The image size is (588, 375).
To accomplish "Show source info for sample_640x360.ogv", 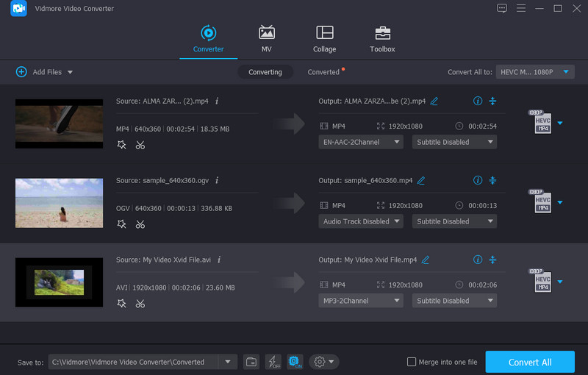I will (x=217, y=180).
